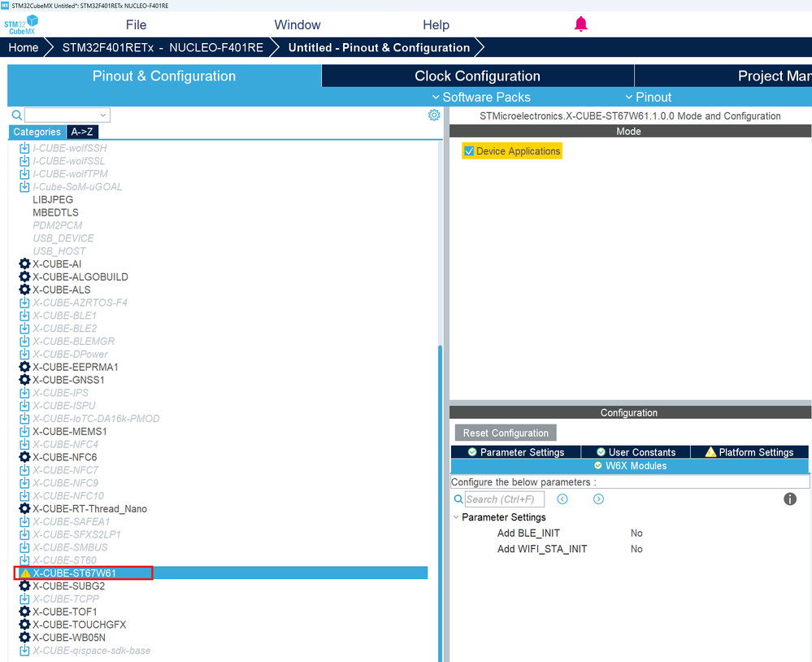Viewport: 812px width, 662px height.
Task: Switch to the Project Manager tab
Action: tap(723, 76)
